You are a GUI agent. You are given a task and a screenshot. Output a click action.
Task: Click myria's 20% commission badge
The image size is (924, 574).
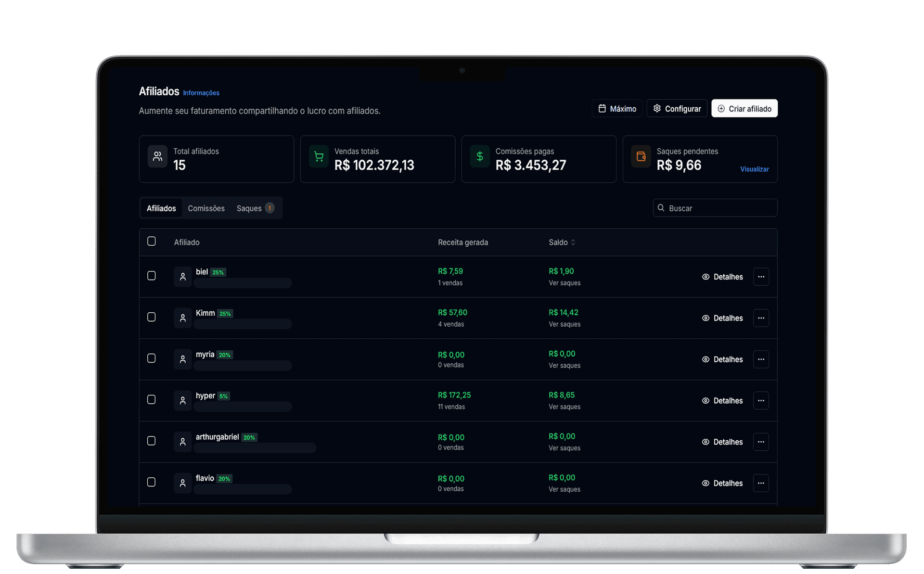coord(225,355)
